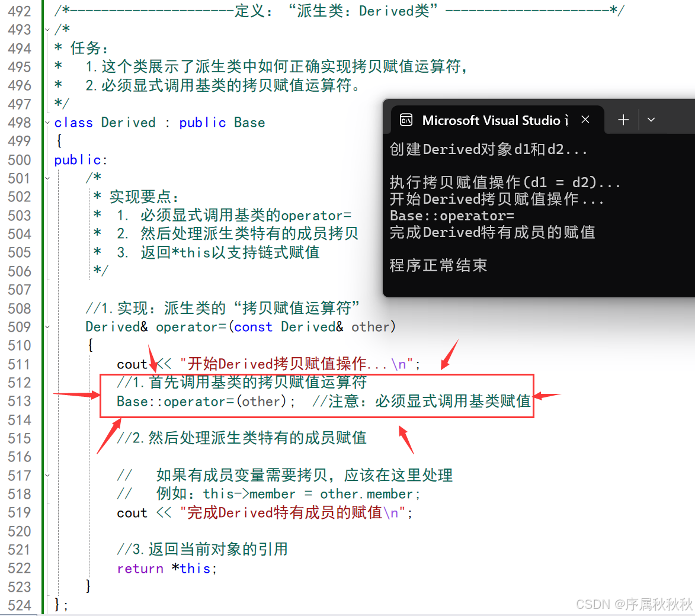Click 'public:' access specifier on line 500
The width and height of the screenshot is (695, 616).
coord(81,160)
